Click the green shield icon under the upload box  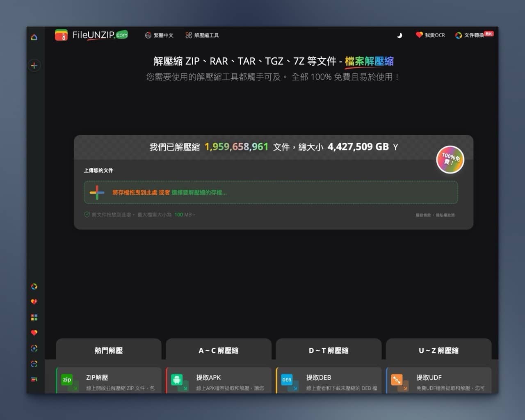point(87,215)
